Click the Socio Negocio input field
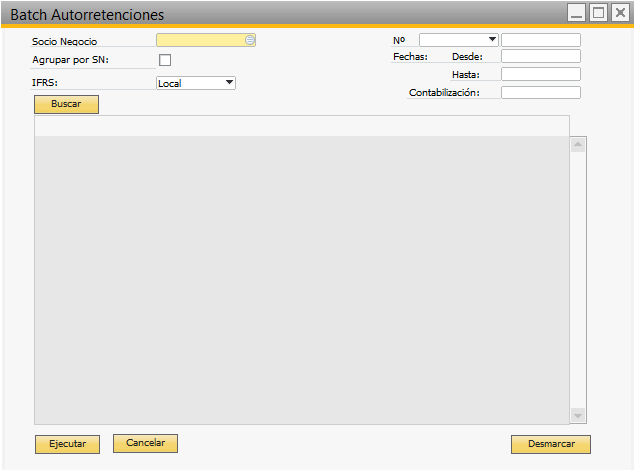 click(200, 40)
